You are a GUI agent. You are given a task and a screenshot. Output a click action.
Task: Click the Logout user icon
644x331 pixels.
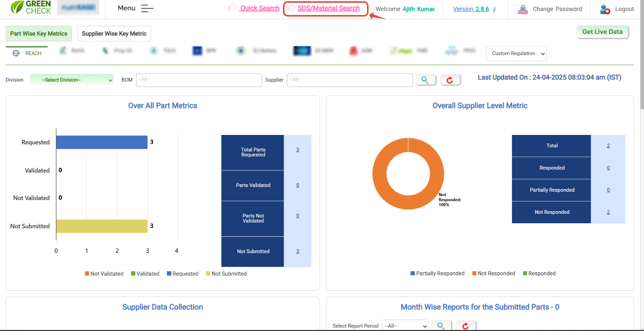coord(605,9)
